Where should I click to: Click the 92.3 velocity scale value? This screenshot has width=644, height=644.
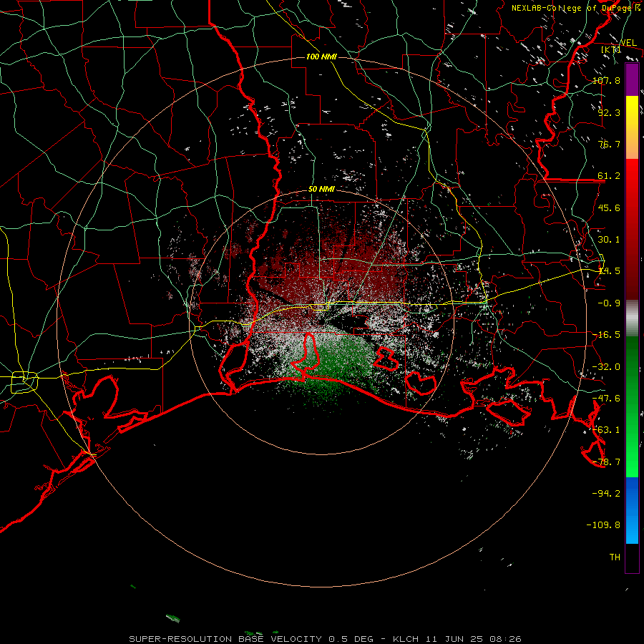[609, 112]
